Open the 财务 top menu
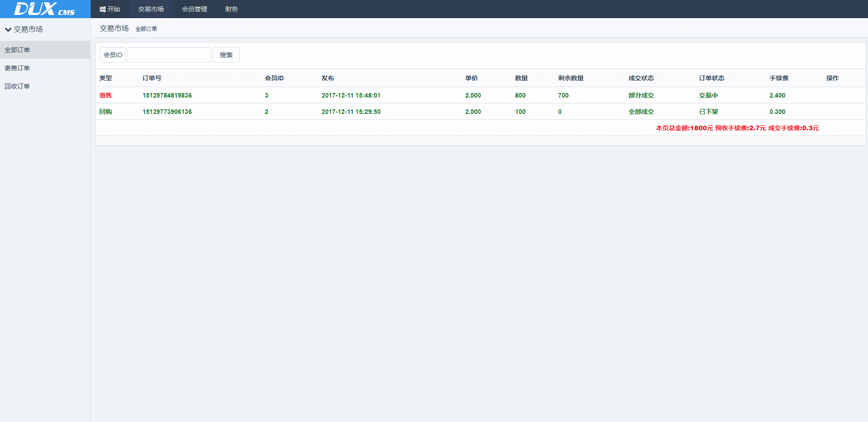 click(231, 9)
